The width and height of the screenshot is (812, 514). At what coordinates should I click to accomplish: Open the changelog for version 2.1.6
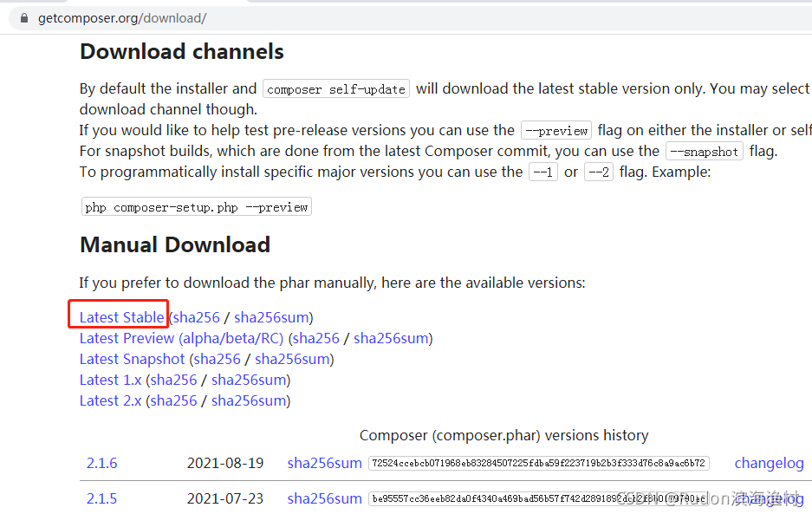[769, 462]
